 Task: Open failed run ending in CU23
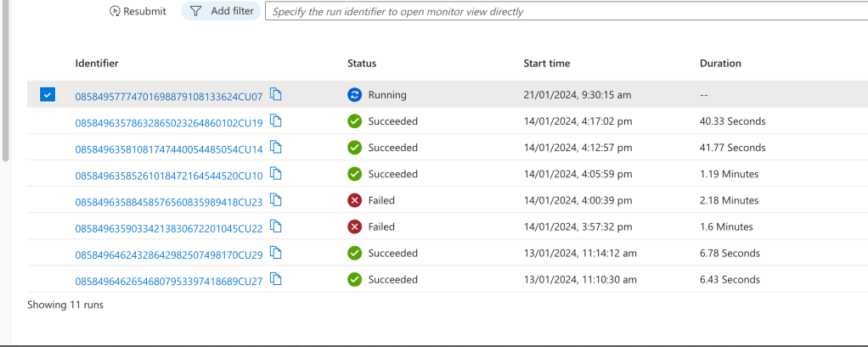click(x=169, y=202)
